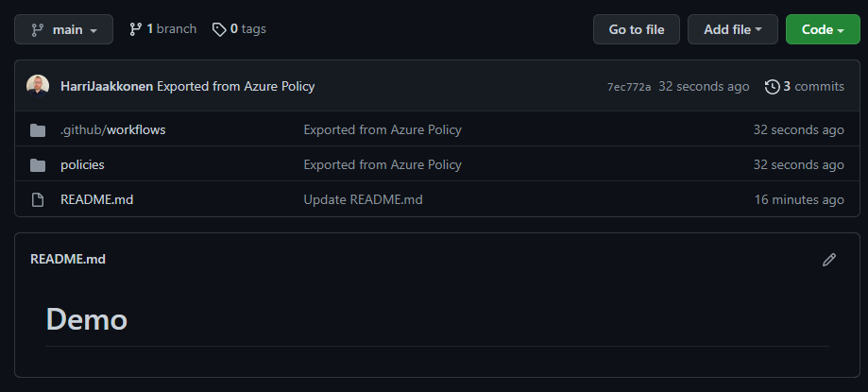Open the policies folder
The height and width of the screenshot is (392, 868).
click(82, 164)
